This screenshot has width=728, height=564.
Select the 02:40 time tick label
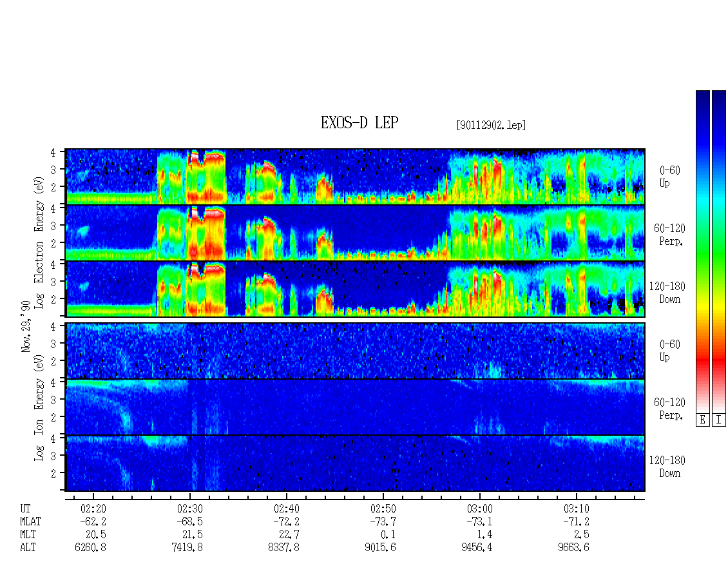(287, 509)
